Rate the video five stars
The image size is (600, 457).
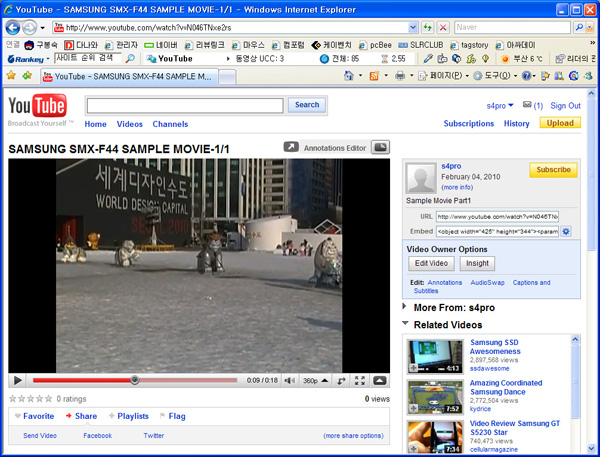[49, 399]
